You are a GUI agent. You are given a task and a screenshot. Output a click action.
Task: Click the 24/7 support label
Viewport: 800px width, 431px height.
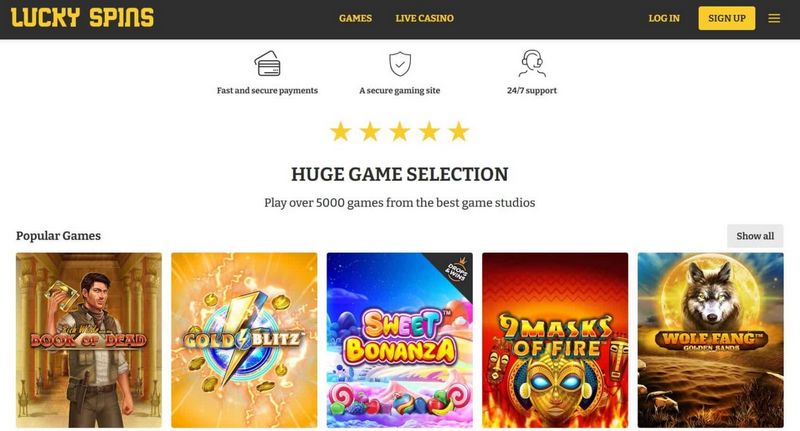click(x=532, y=90)
